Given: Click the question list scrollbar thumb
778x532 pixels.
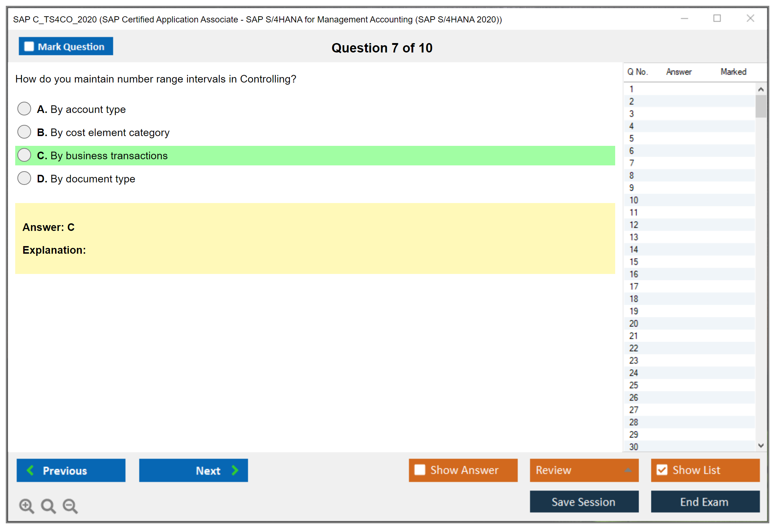Looking at the screenshot, I should coord(761,106).
